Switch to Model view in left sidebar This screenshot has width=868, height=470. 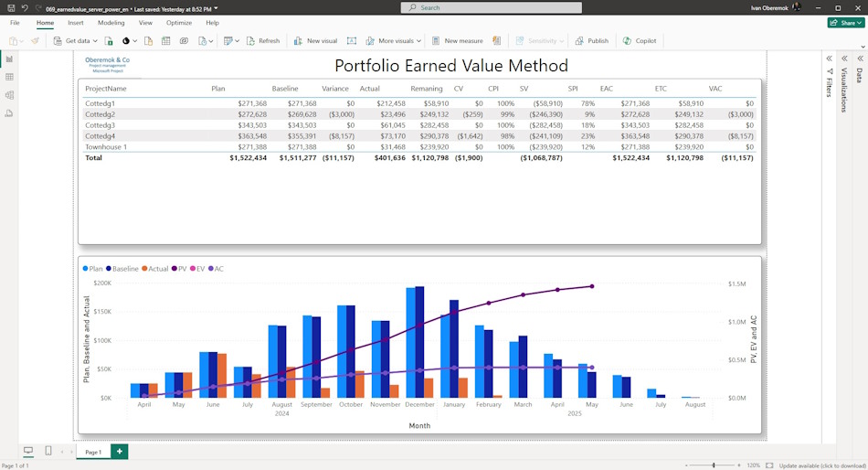(x=9, y=95)
